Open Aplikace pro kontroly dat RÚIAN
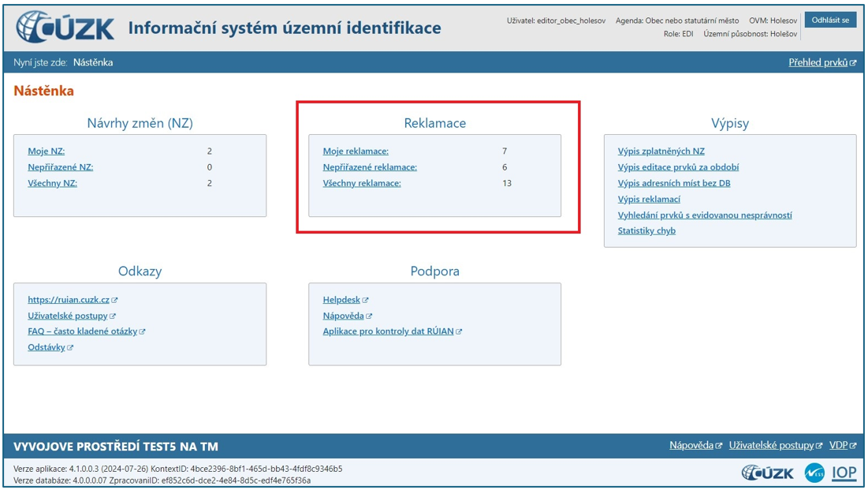The width and height of the screenshot is (868, 490). [388, 331]
